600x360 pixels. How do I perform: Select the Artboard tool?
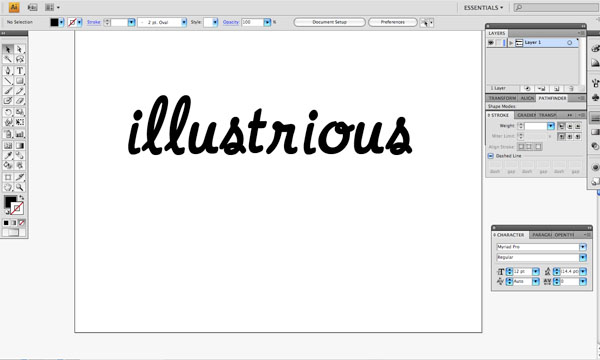[8, 177]
